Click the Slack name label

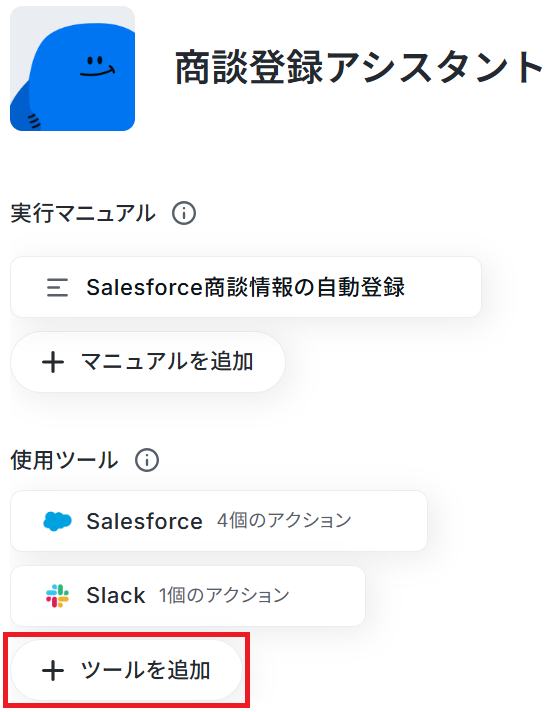pyautogui.click(x=116, y=596)
